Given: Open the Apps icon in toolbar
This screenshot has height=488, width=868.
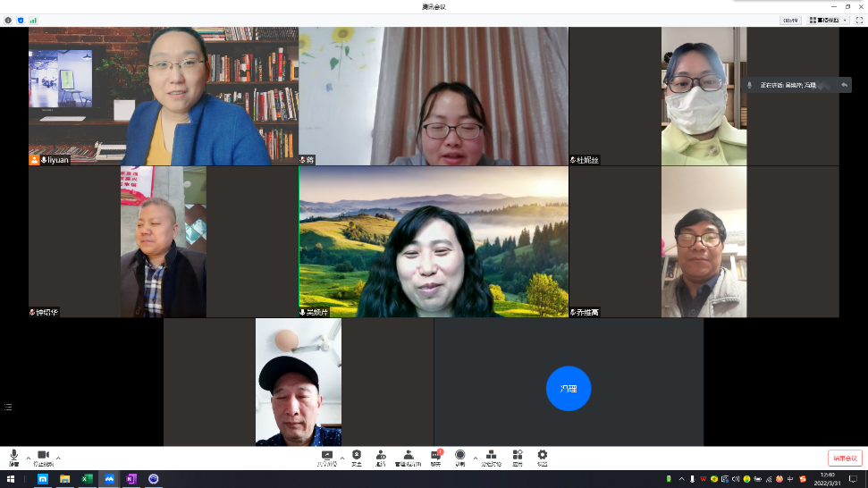Looking at the screenshot, I should click(518, 457).
